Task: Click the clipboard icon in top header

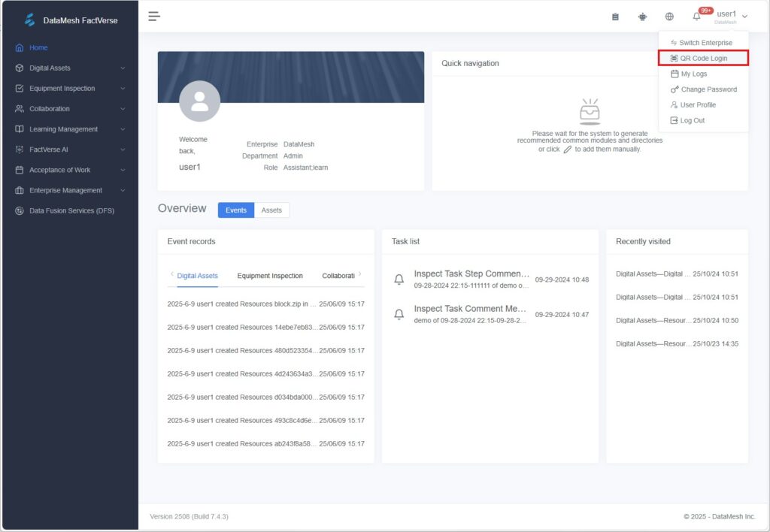Action: [615, 17]
